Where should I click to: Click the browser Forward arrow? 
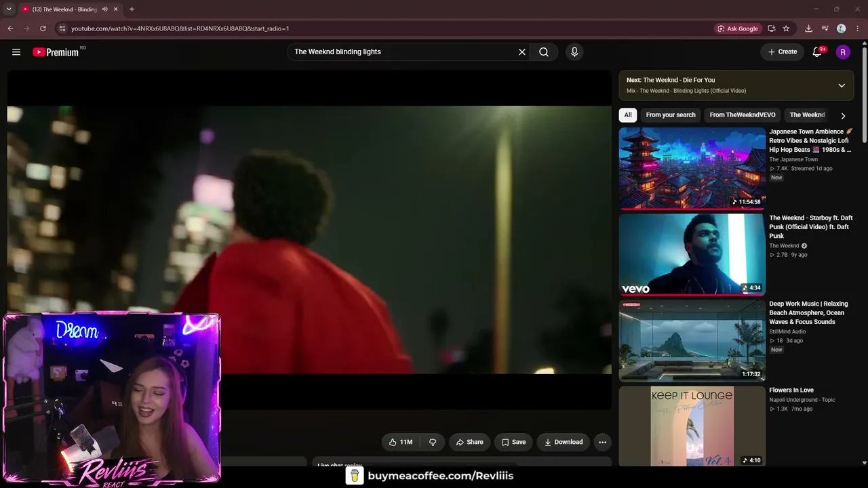point(26,28)
